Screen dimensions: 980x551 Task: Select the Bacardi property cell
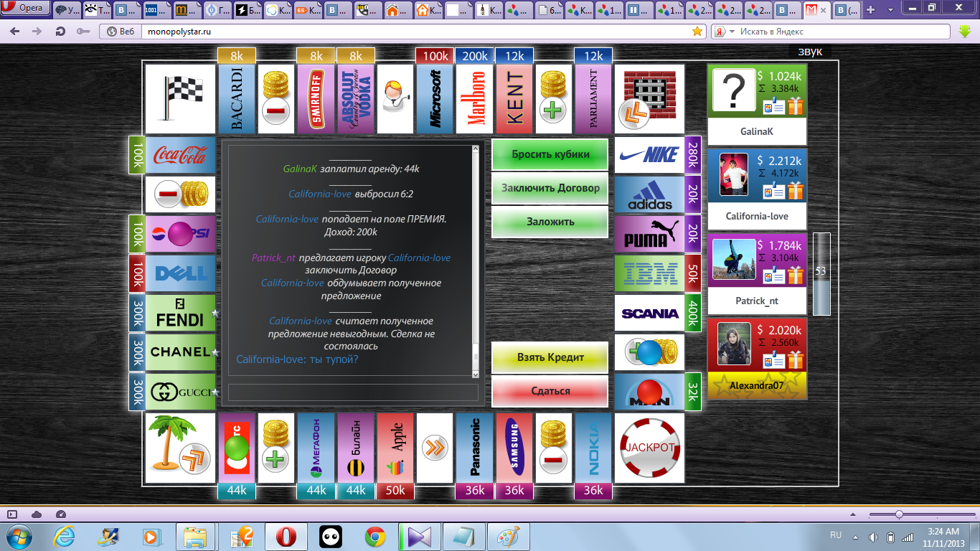pyautogui.click(x=237, y=99)
